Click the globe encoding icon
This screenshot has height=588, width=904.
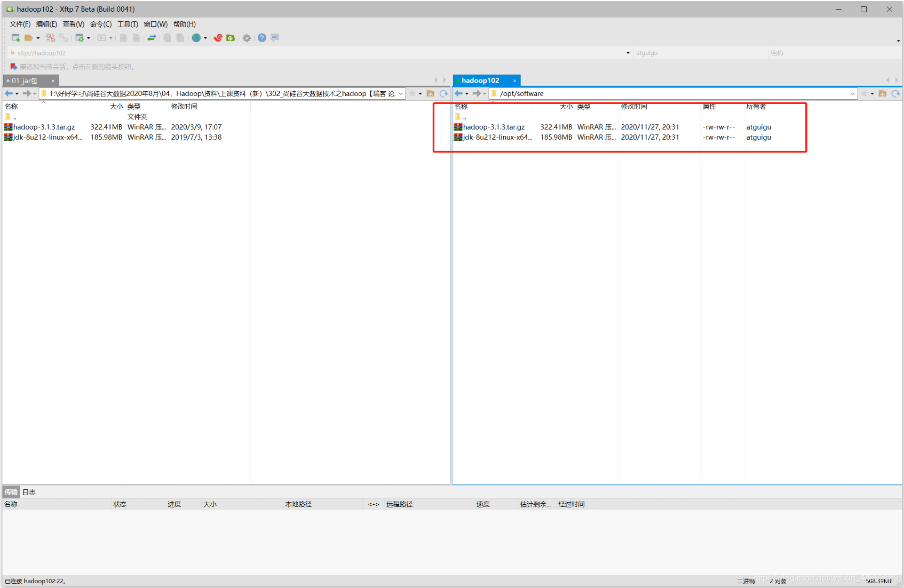[196, 38]
